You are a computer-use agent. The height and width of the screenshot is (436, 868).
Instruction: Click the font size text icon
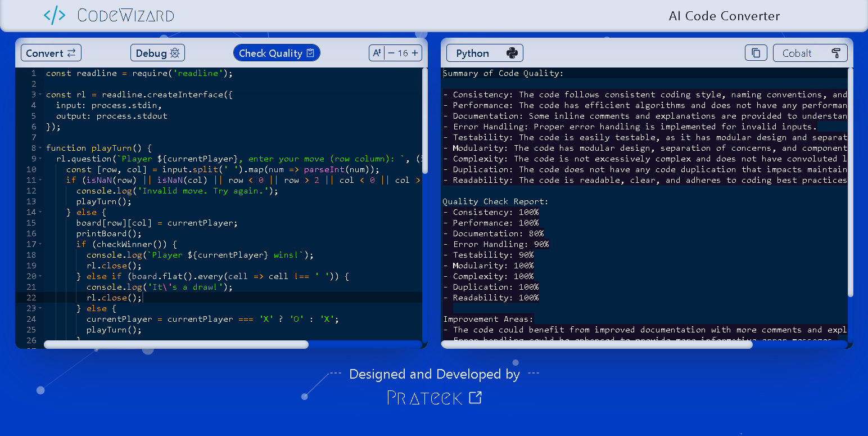pos(377,53)
